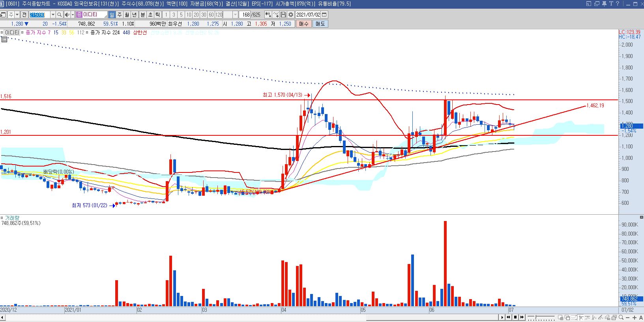Expand the 이디티 stock name combo box
Screen dimensions: 644x322
pos(92,15)
